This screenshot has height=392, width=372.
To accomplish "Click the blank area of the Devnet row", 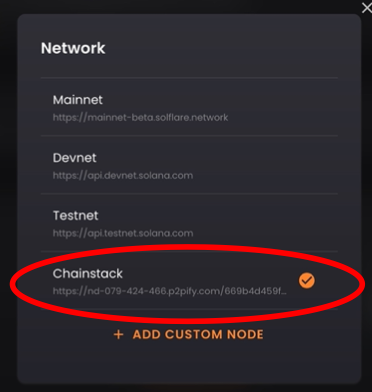I will [x=267, y=165].
